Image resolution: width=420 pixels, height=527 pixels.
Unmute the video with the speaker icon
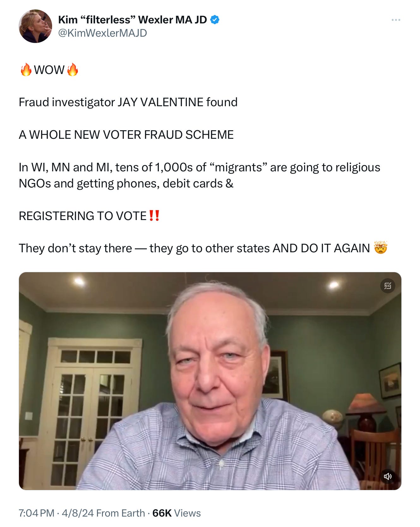(x=387, y=476)
